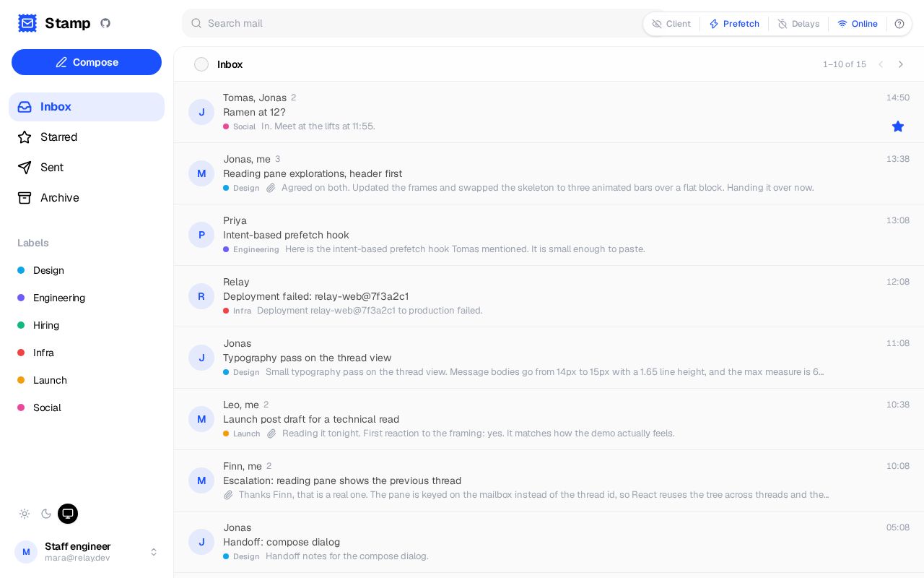Click attachment paperclip on Escalation thread
Viewport: 924px width, 578px height.
coord(228,495)
